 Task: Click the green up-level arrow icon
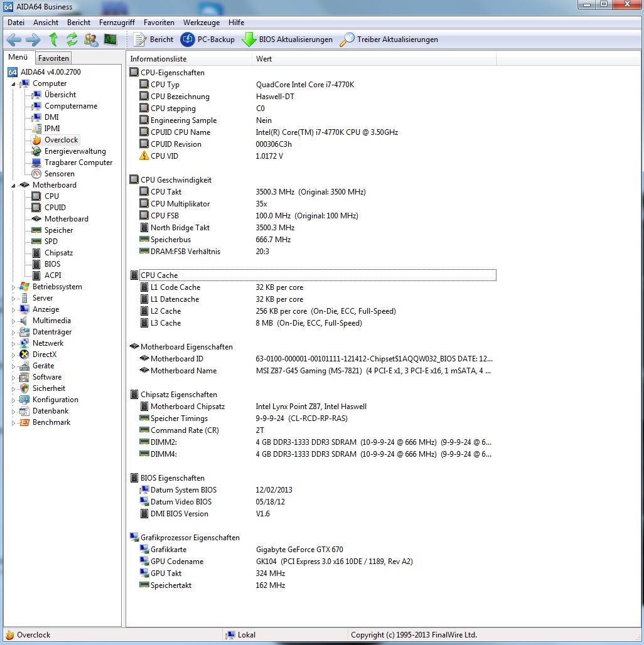[53, 40]
